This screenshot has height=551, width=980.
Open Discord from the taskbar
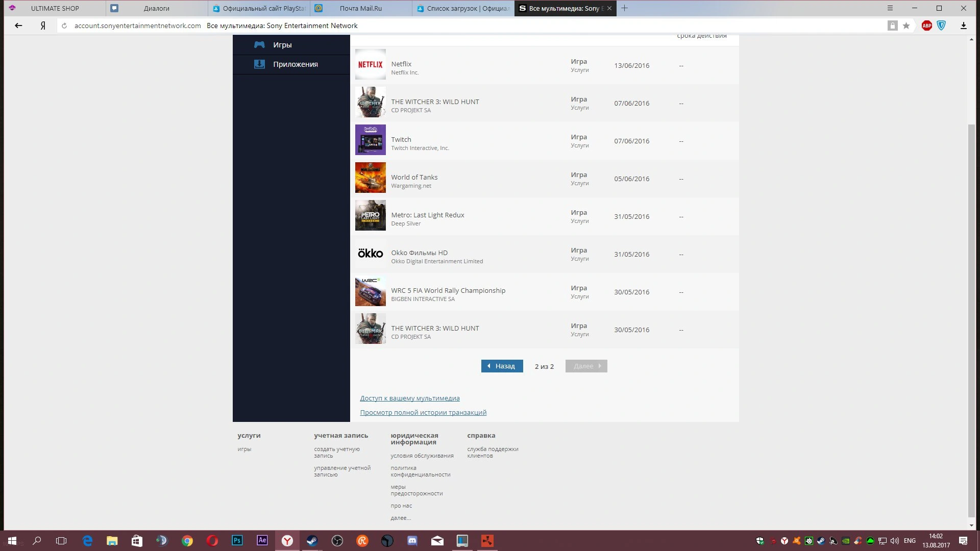point(412,541)
